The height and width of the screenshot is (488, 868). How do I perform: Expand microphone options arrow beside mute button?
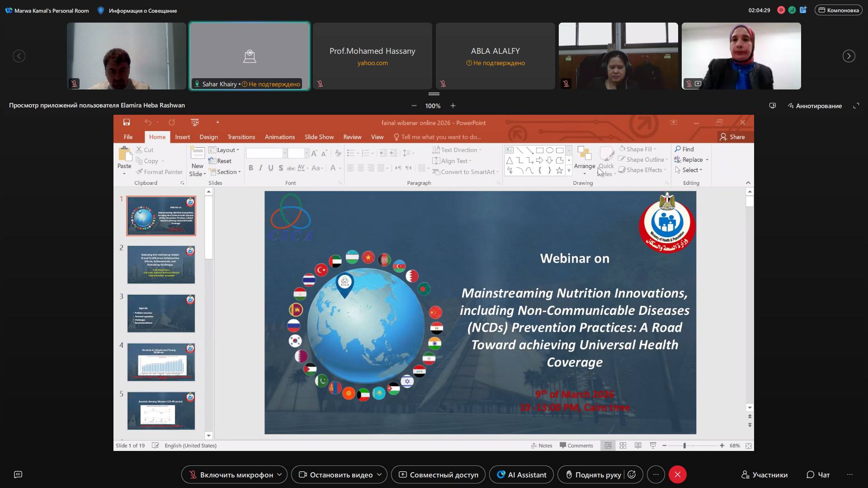coord(280,474)
